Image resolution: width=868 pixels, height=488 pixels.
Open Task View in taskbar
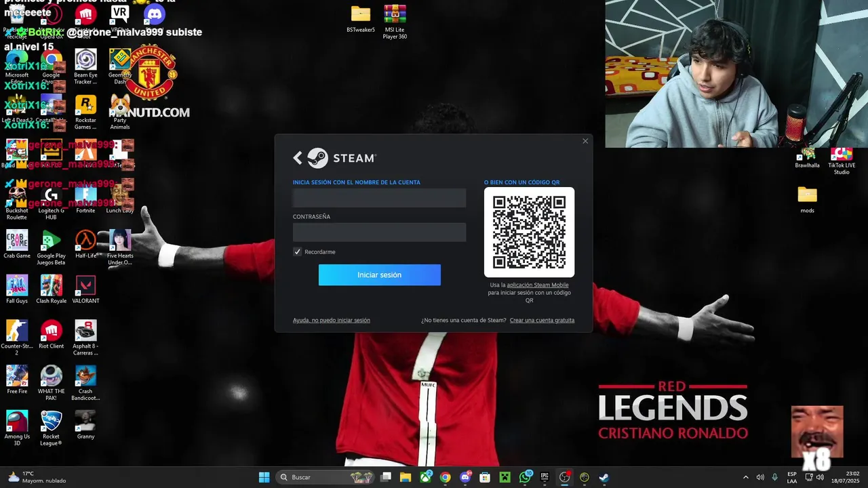pyautogui.click(x=386, y=477)
